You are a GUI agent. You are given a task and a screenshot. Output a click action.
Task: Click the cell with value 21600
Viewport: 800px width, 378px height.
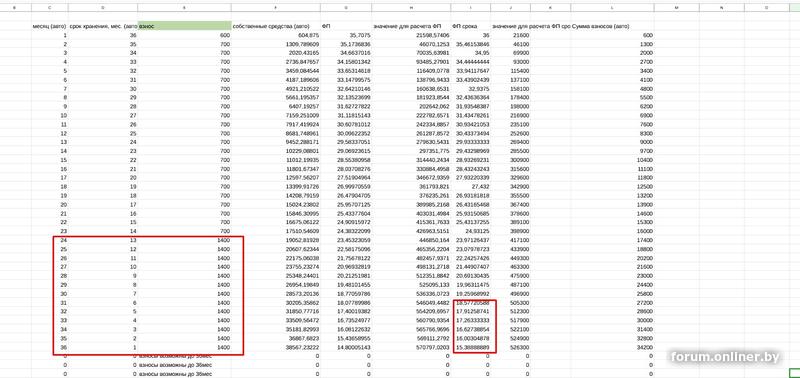click(510, 35)
